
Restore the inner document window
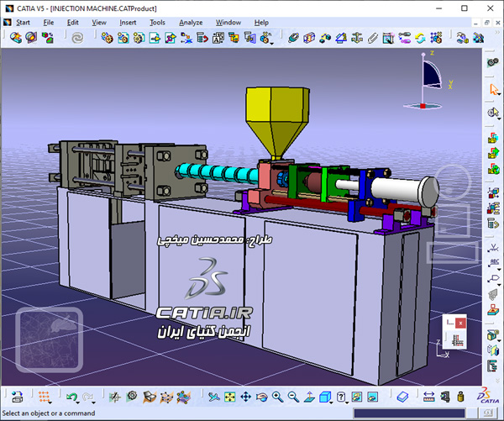pyautogui.click(x=486, y=23)
